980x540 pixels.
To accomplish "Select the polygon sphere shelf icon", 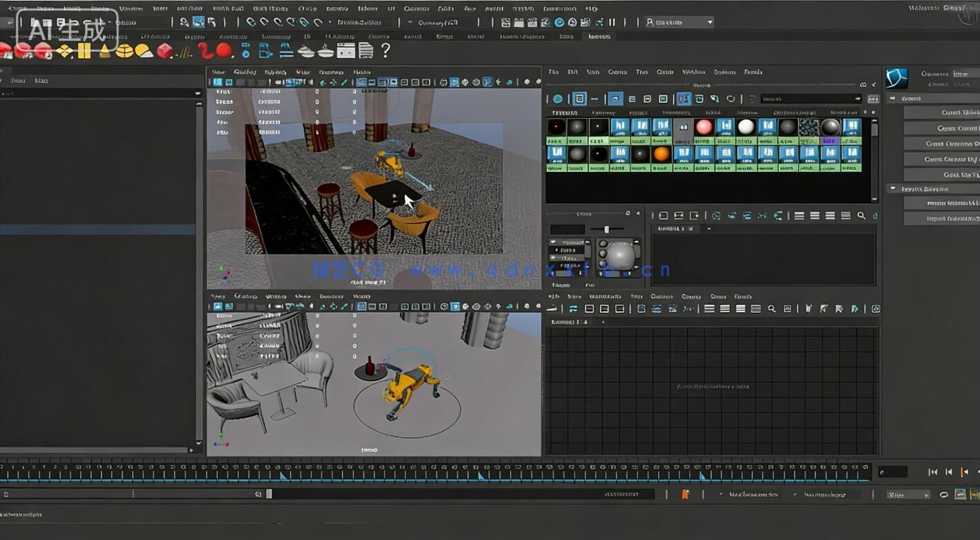I will [x=123, y=50].
